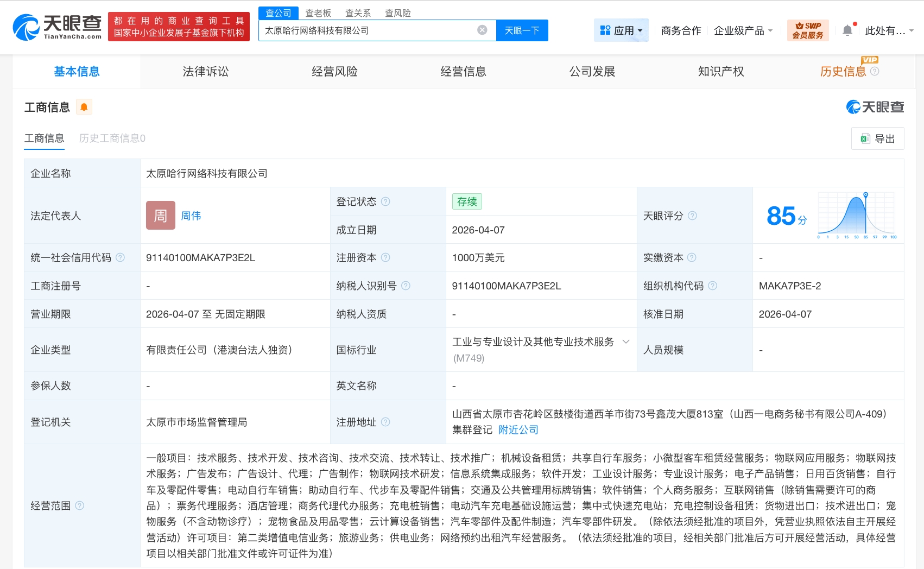The image size is (924, 569).
Task: Click the Tianyancha logo in header
Action: click(x=57, y=27)
